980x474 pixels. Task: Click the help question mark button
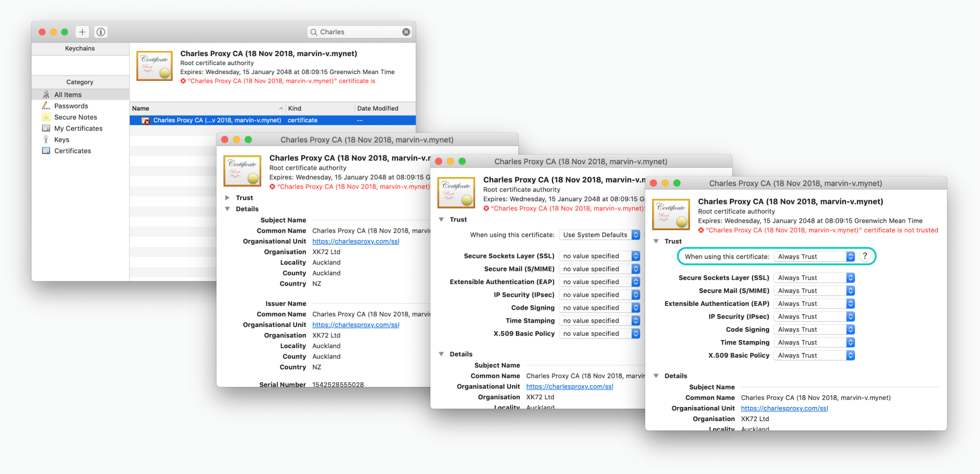(865, 256)
